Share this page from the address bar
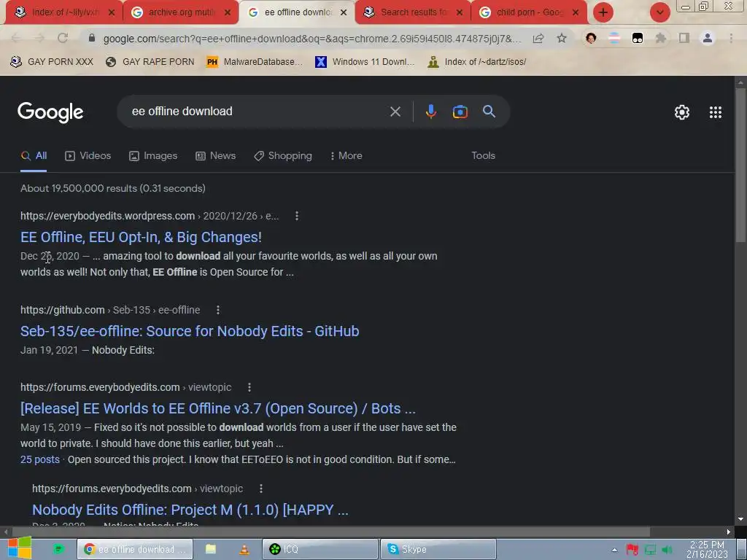The width and height of the screenshot is (747, 560). tap(538, 38)
